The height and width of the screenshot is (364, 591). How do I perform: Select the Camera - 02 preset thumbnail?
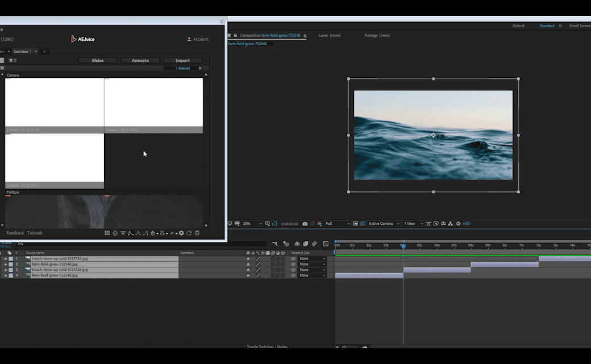153,105
